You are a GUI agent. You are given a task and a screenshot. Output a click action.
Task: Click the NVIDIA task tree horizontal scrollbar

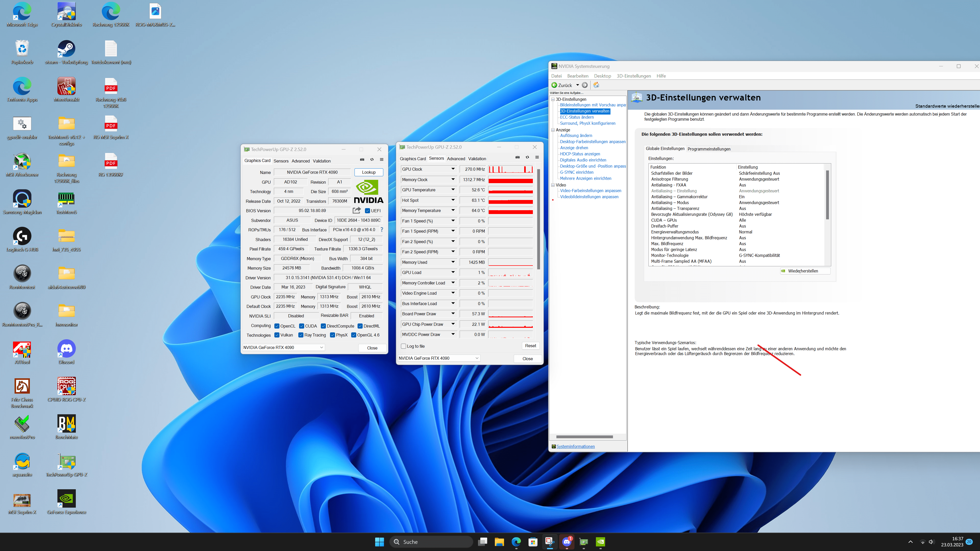click(x=584, y=436)
